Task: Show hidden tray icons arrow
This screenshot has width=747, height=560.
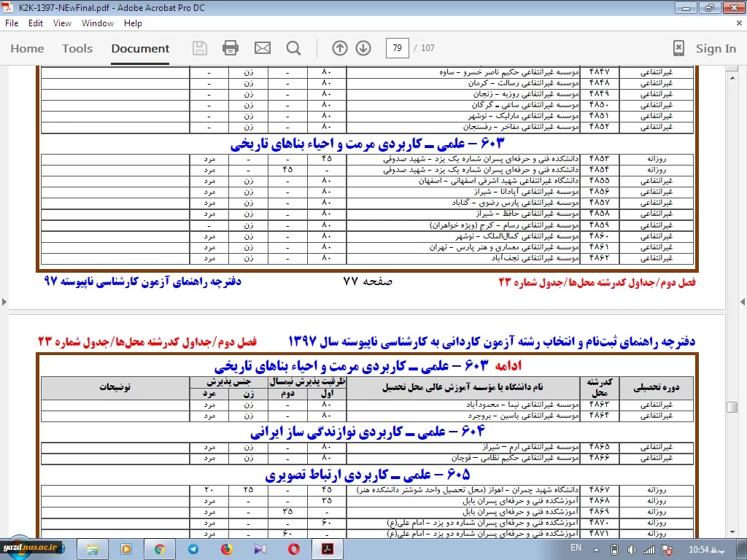Action: click(x=597, y=550)
